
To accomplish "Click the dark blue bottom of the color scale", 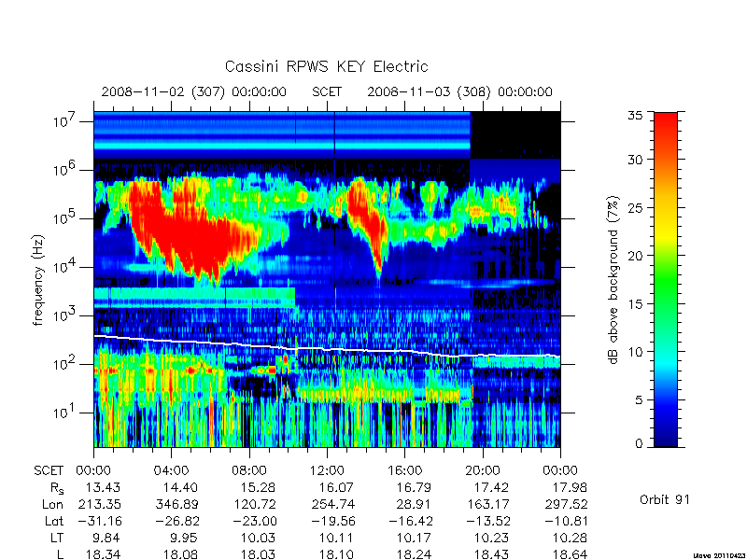I will (666, 436).
